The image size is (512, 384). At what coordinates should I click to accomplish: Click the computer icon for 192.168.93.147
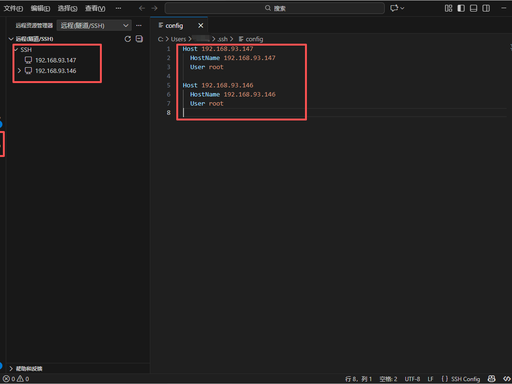pos(28,60)
